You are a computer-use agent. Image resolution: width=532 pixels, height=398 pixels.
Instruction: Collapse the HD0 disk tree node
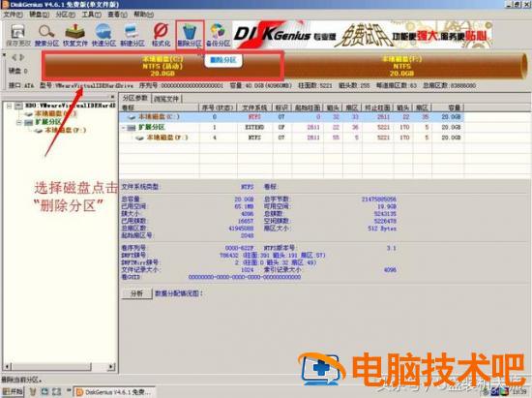(10, 106)
